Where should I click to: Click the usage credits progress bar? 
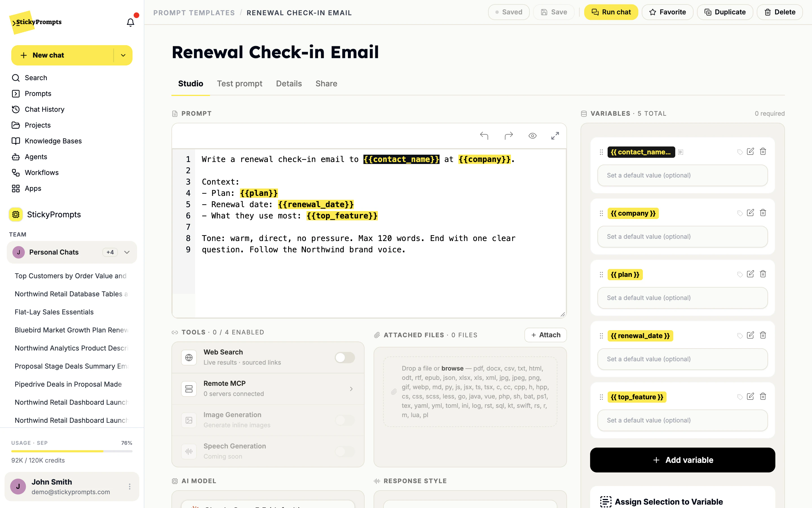click(x=72, y=451)
